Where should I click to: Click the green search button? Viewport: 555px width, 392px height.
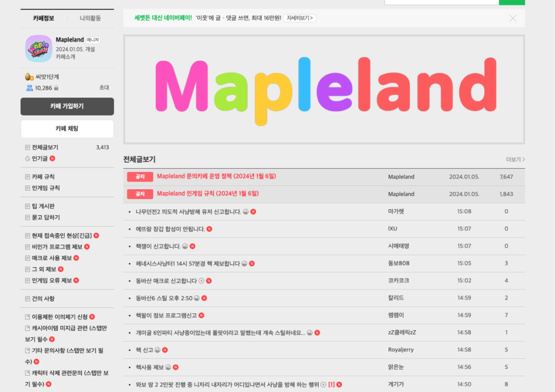[x=512, y=2]
